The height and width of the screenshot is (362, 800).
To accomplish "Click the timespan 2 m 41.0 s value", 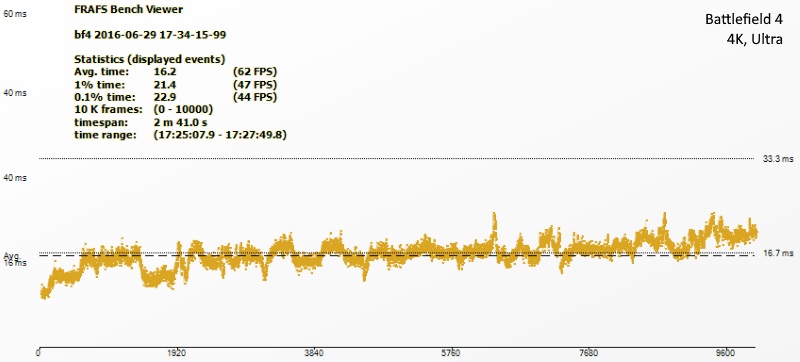I will (180, 122).
